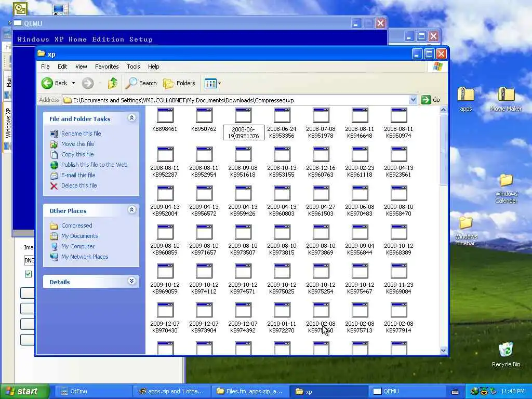Toggle the checkbox in the background QtEmu window
The height and width of the screenshot is (399, 532).
click(x=28, y=274)
